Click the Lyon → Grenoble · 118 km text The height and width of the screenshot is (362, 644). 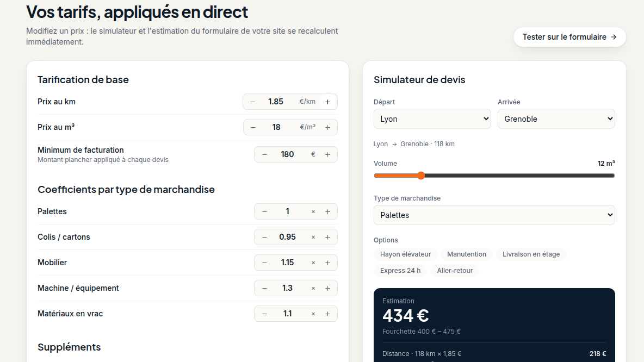pos(414,144)
